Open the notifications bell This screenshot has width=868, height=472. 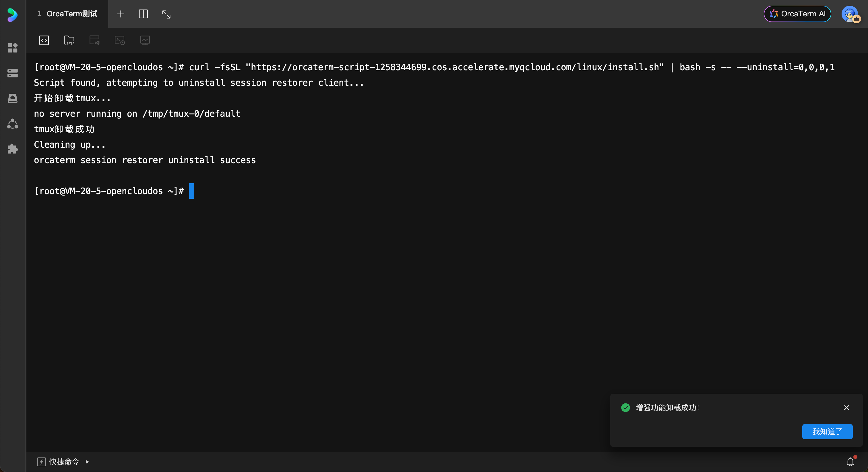850,462
